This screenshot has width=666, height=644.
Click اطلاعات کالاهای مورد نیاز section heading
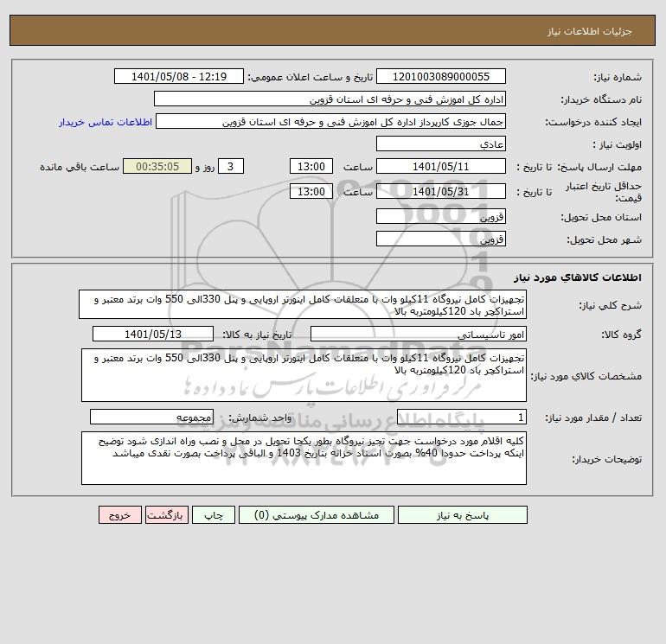(577, 277)
